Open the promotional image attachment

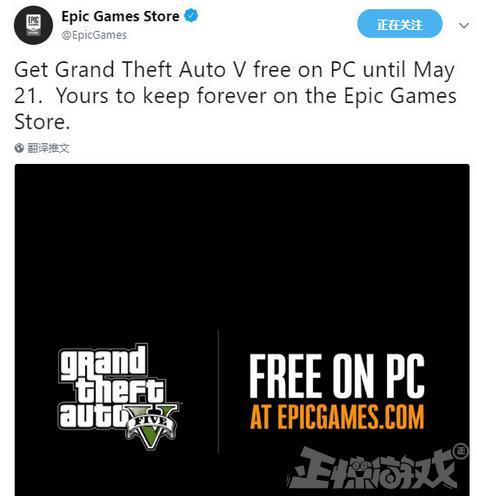(242, 330)
